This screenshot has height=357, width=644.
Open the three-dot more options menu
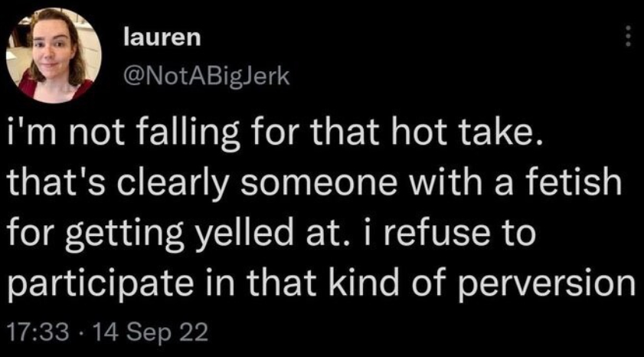[x=628, y=37]
